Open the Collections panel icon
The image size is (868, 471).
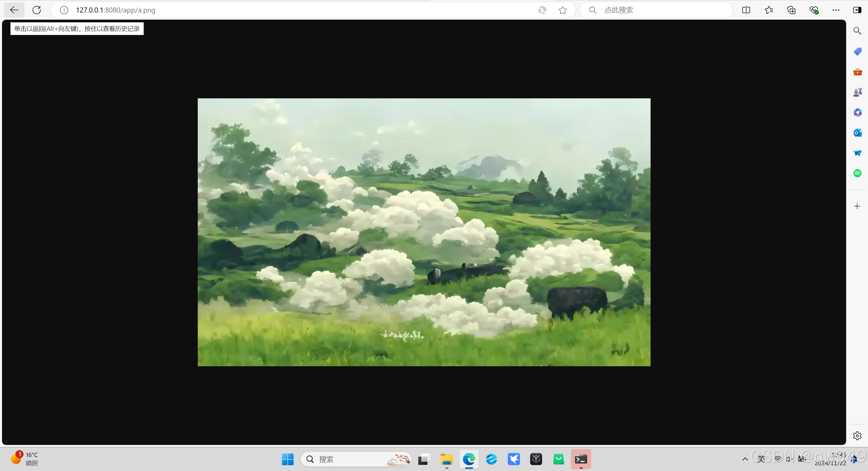pyautogui.click(x=791, y=10)
